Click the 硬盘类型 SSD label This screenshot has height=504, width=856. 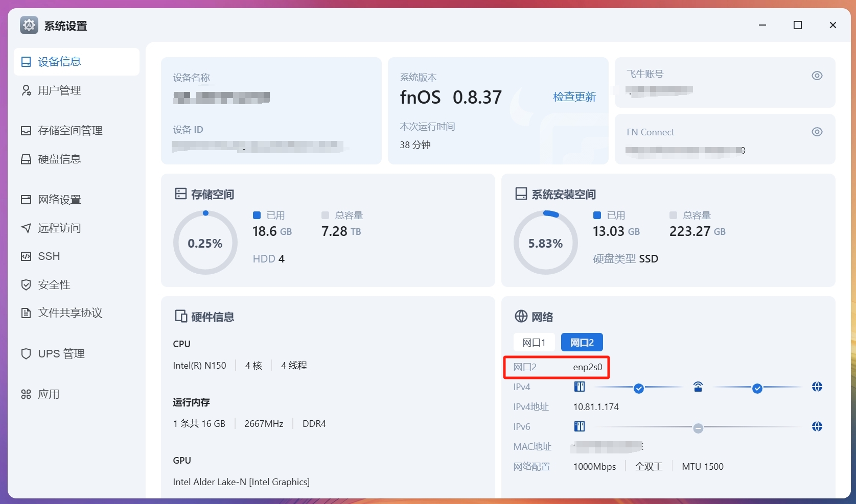[x=626, y=259]
